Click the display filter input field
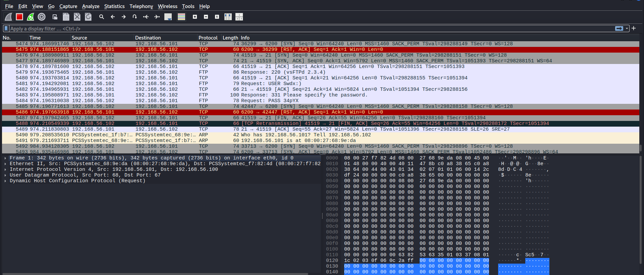Viewport: 644px width, 275px height. 312,29
